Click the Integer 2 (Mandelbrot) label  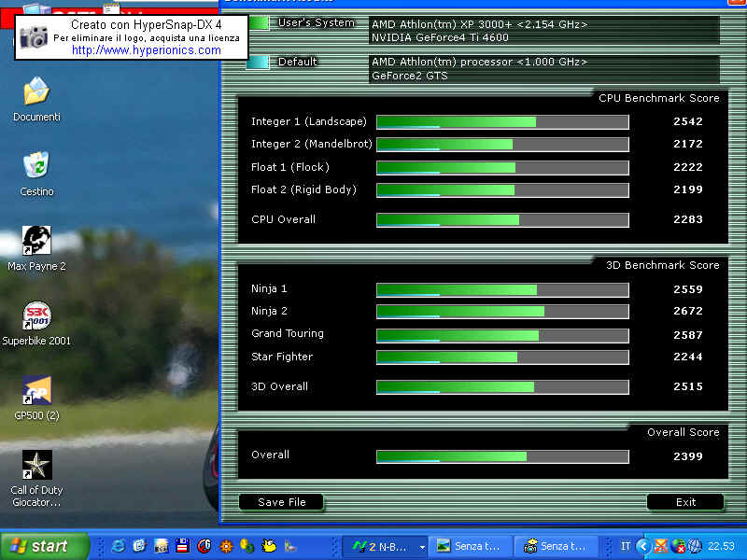pyautogui.click(x=312, y=144)
